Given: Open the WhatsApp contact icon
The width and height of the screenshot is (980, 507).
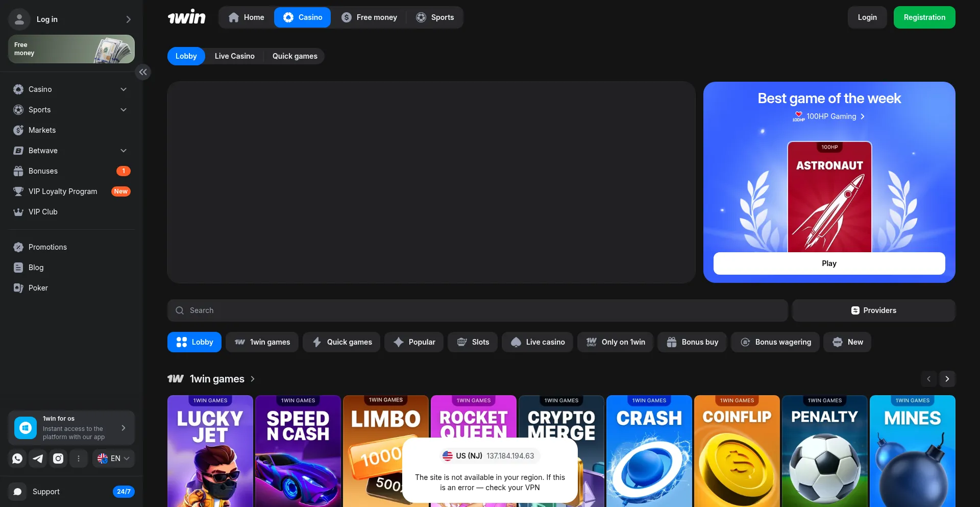Looking at the screenshot, I should click(17, 458).
